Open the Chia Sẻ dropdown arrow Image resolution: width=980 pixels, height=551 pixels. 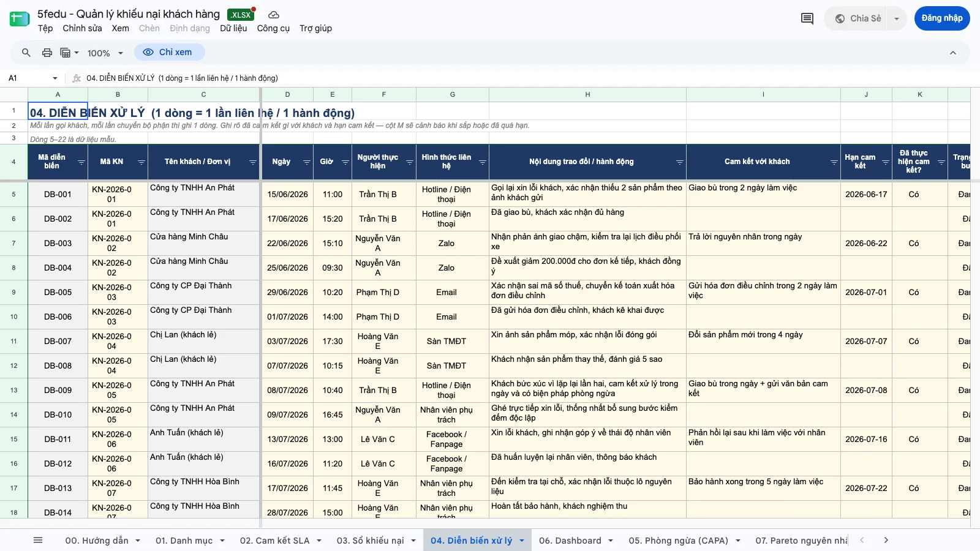pyautogui.click(x=897, y=18)
